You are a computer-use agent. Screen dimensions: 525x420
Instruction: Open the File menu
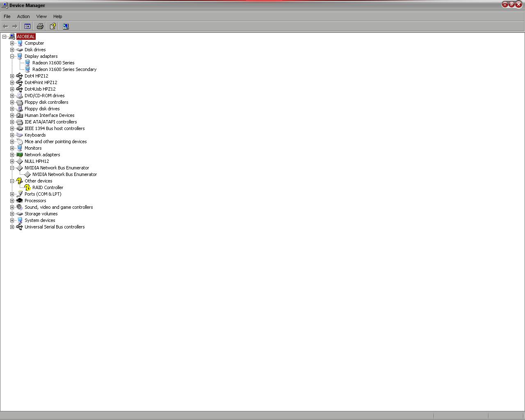coord(7,16)
